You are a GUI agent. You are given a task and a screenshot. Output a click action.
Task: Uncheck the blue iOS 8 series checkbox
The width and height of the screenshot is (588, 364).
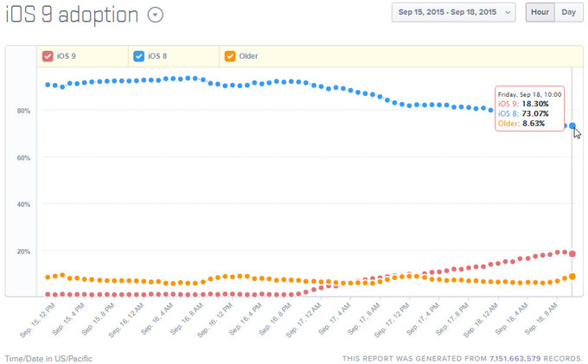[139, 56]
